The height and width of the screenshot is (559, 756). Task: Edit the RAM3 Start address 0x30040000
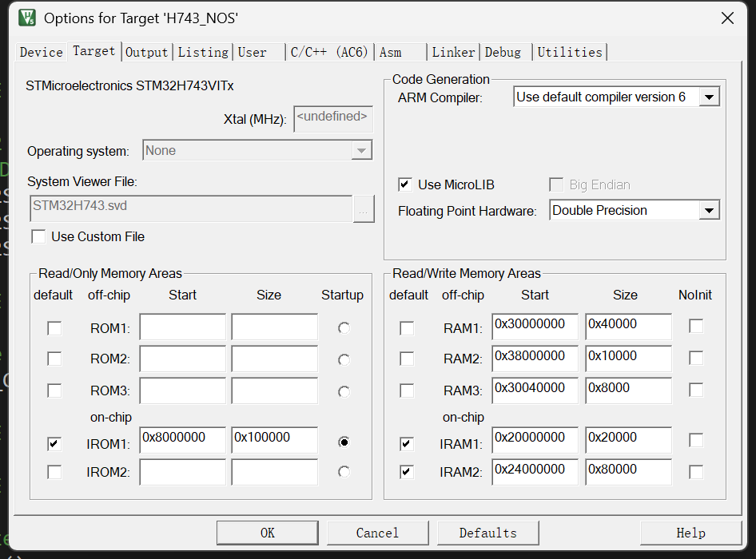(x=535, y=391)
